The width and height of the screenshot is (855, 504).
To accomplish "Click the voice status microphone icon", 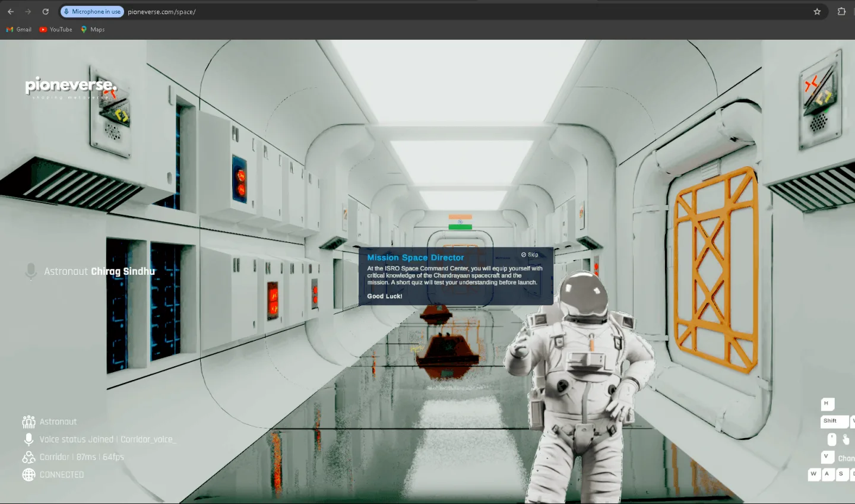I will tap(28, 439).
